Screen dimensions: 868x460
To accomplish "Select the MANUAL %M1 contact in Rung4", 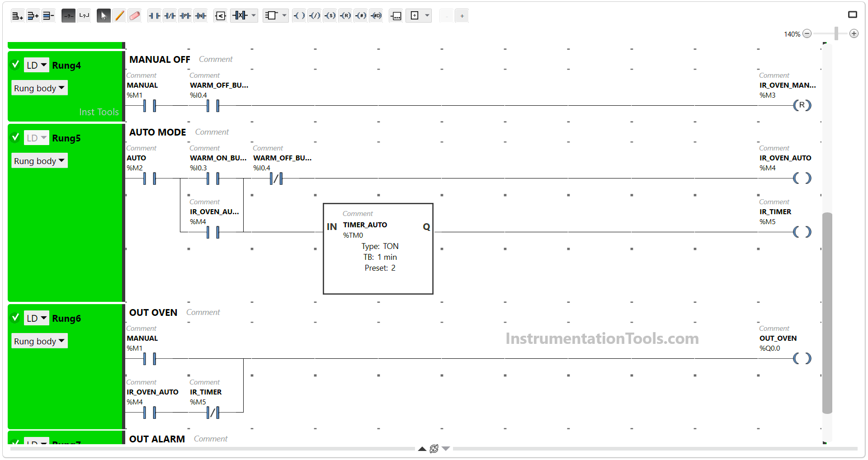I will [x=149, y=106].
